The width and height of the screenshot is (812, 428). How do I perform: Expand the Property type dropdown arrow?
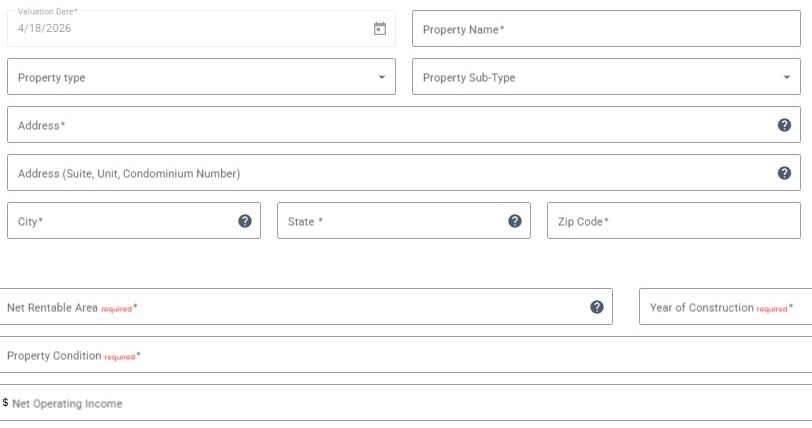tap(381, 77)
